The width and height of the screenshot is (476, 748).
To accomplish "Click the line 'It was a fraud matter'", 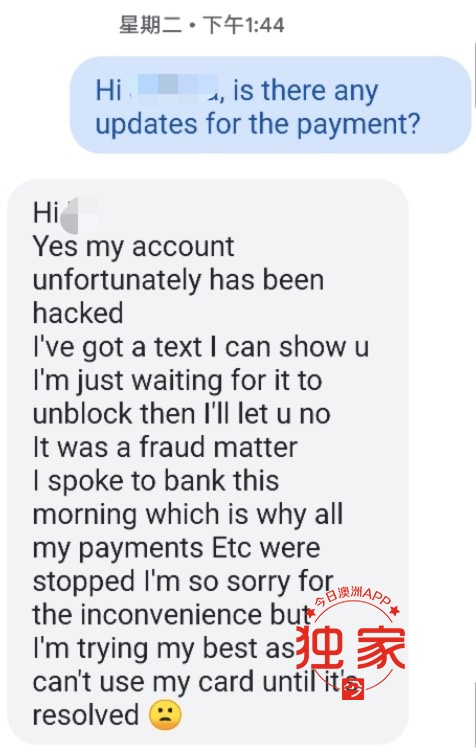I will [165, 447].
